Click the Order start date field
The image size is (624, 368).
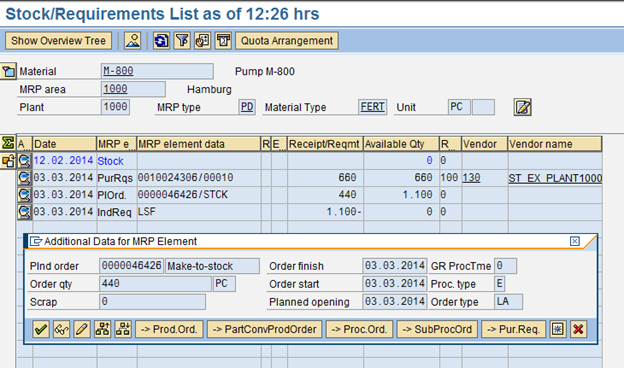point(395,284)
